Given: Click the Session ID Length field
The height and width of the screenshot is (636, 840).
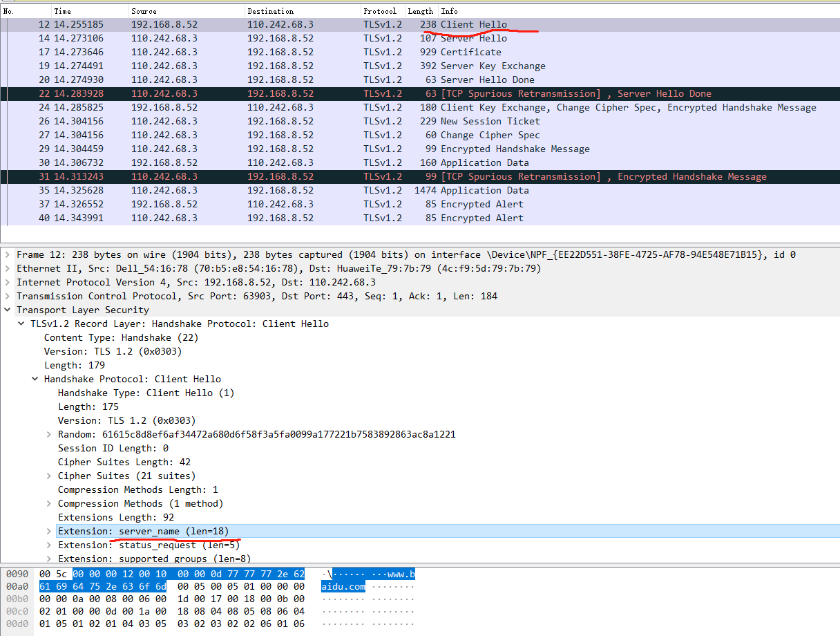Looking at the screenshot, I should [x=113, y=448].
